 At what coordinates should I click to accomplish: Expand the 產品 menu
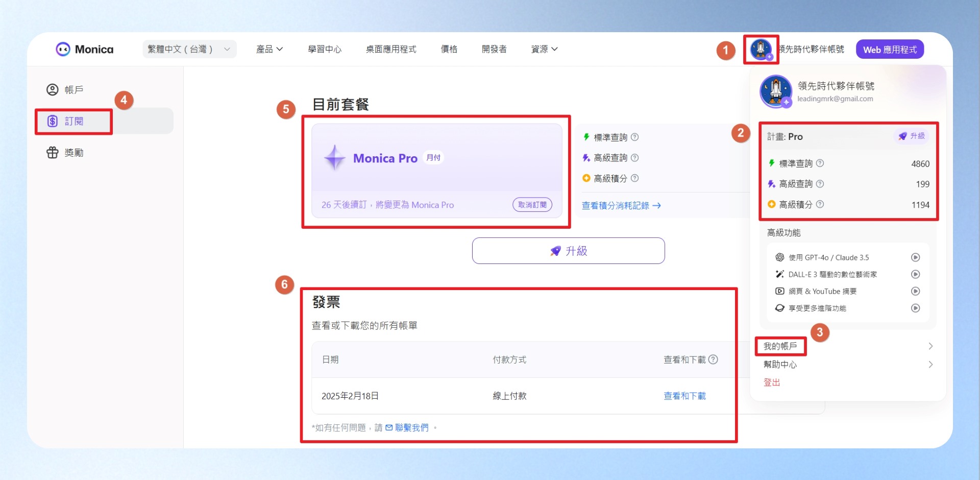click(x=269, y=49)
